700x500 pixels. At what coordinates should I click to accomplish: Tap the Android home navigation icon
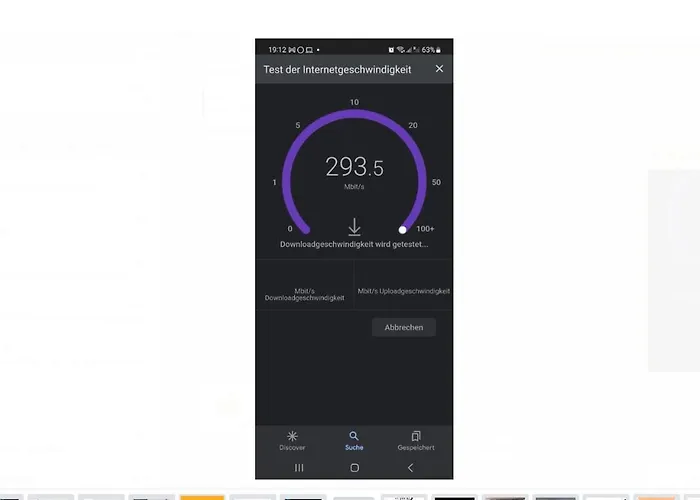354,467
